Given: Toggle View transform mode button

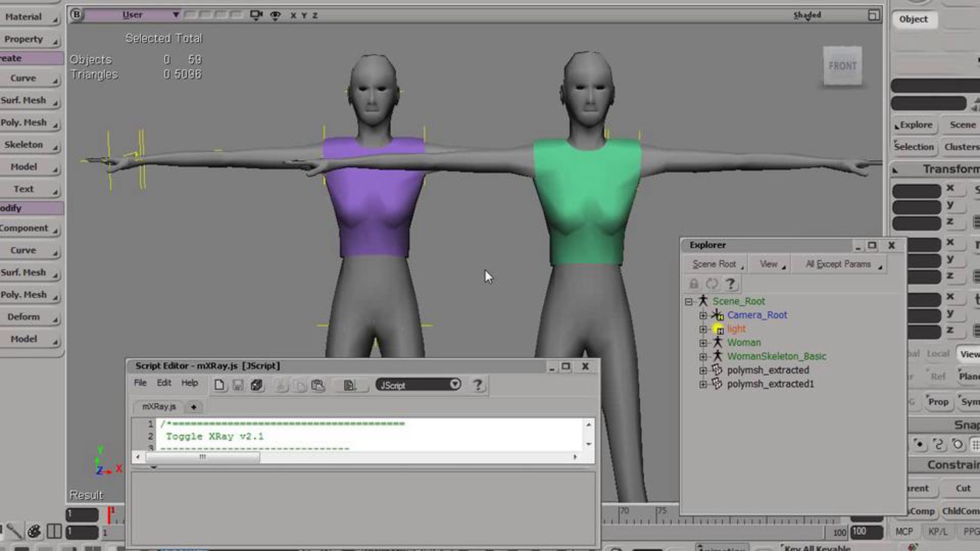Looking at the screenshot, I should click(x=969, y=354).
